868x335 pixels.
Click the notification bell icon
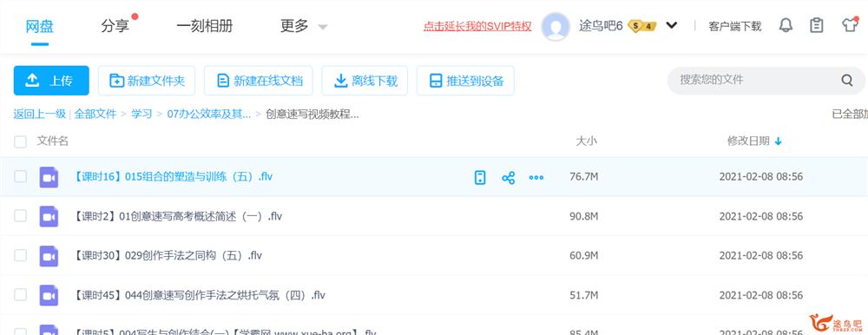(786, 25)
